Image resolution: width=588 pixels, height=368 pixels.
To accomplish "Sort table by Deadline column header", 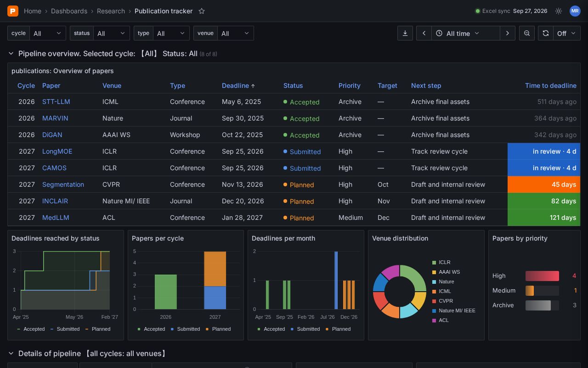I will (x=238, y=86).
